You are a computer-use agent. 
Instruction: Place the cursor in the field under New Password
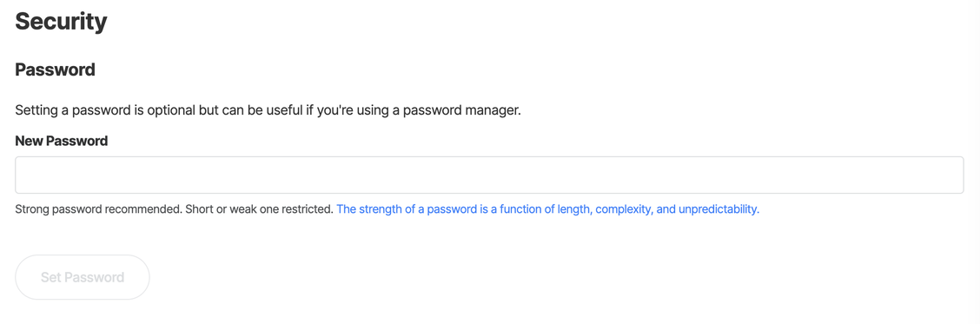(x=489, y=175)
